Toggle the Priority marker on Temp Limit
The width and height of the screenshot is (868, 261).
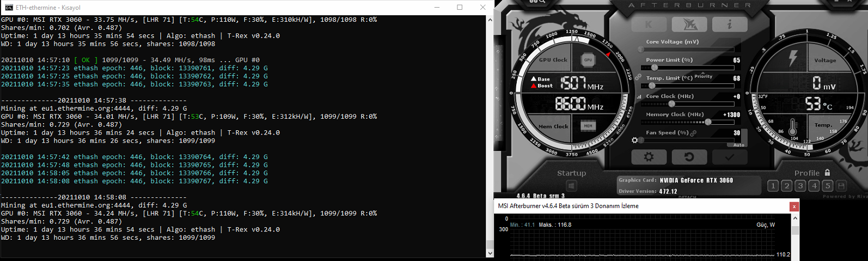(x=703, y=76)
